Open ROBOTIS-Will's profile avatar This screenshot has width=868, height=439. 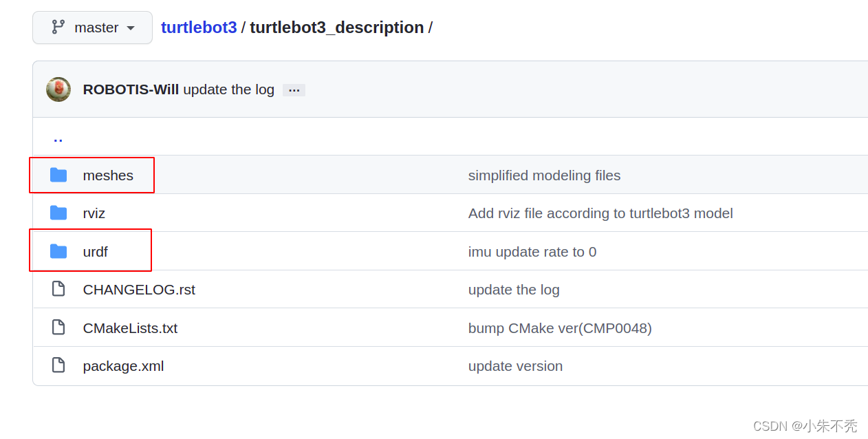pos(58,89)
